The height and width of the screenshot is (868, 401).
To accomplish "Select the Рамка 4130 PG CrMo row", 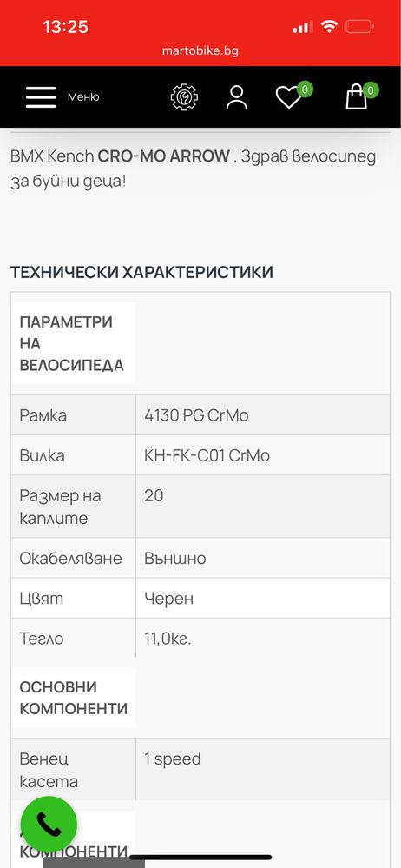I will [x=200, y=415].
